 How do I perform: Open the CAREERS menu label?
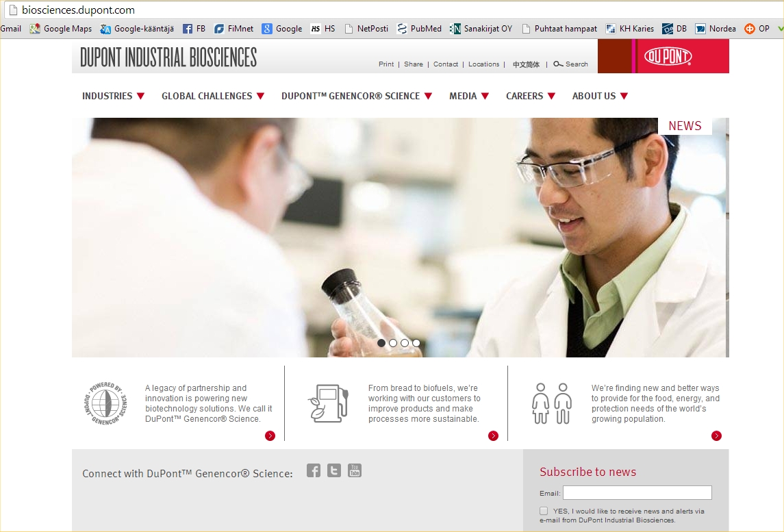pos(524,96)
